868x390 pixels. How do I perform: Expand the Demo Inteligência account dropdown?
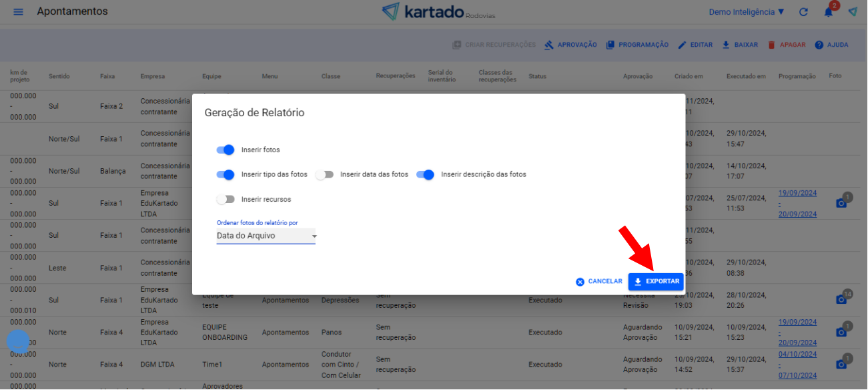point(746,12)
